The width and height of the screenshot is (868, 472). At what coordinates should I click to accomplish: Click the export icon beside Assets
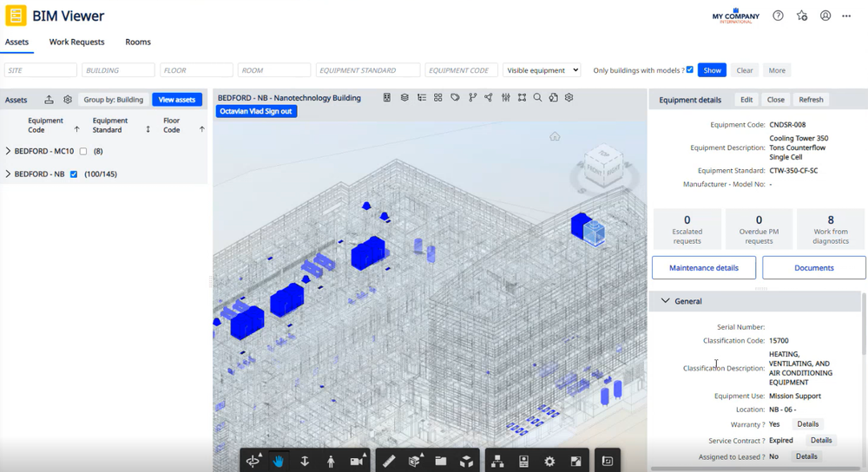pyautogui.click(x=49, y=100)
